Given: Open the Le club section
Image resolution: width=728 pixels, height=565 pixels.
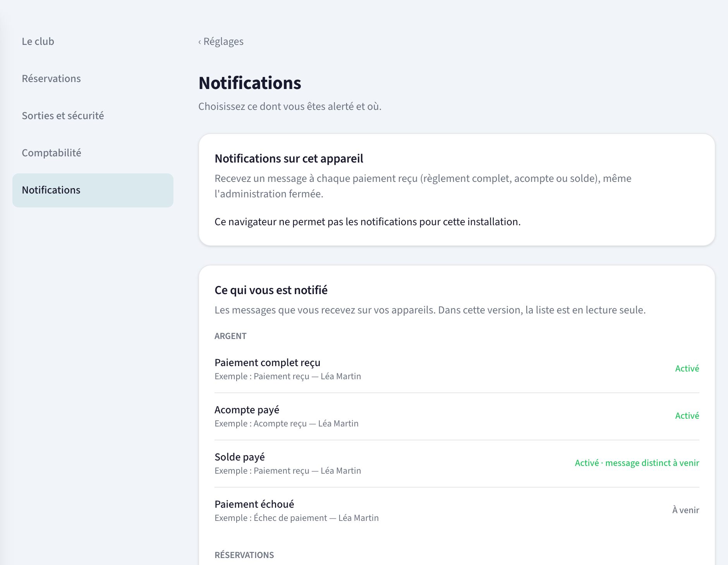Looking at the screenshot, I should pyautogui.click(x=38, y=41).
